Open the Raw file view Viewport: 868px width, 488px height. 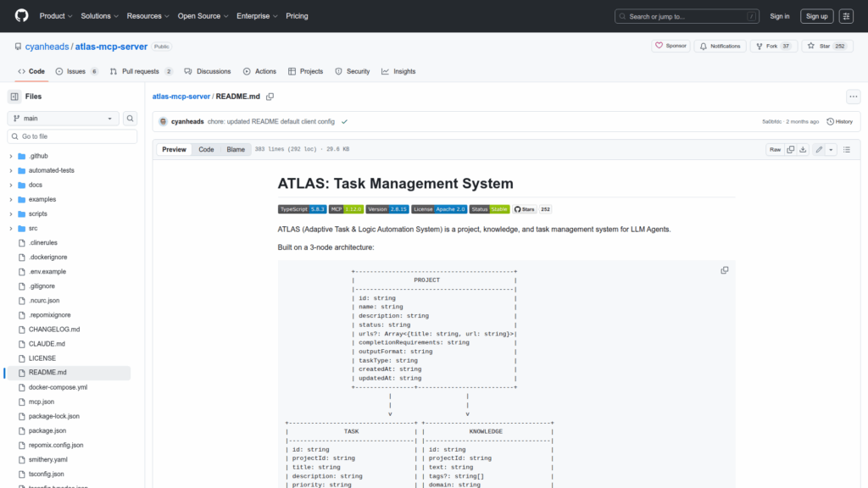tap(775, 149)
